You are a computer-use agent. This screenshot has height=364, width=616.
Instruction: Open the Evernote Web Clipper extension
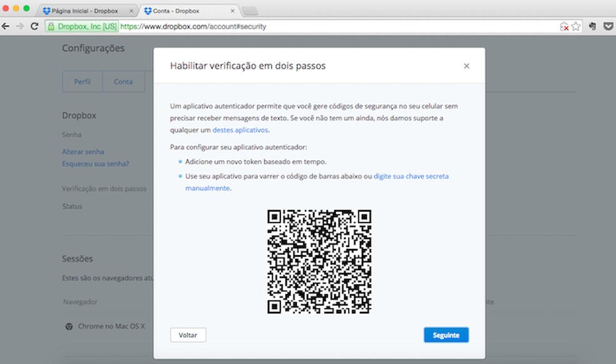click(591, 26)
